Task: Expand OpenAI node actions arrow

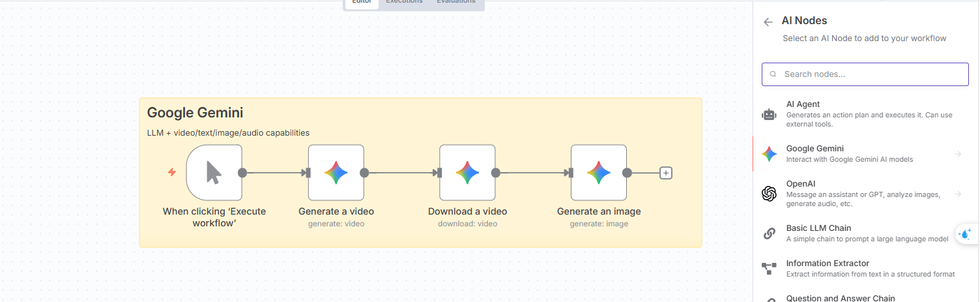Action: 958,194
